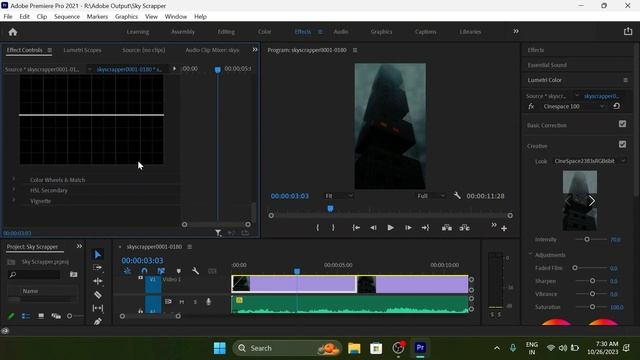Click the Extract button

pos(464,228)
